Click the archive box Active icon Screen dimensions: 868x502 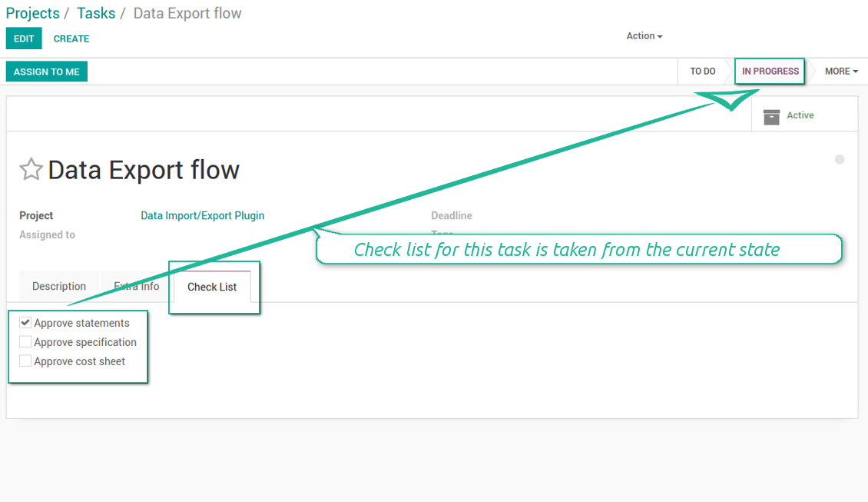tap(771, 116)
